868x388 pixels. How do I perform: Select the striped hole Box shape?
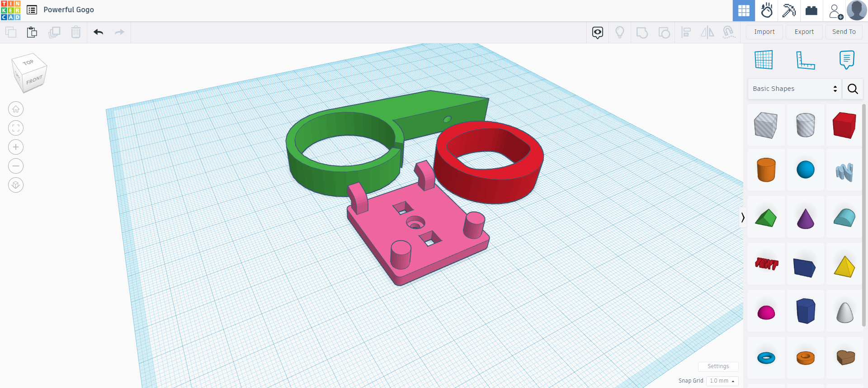[766, 125]
